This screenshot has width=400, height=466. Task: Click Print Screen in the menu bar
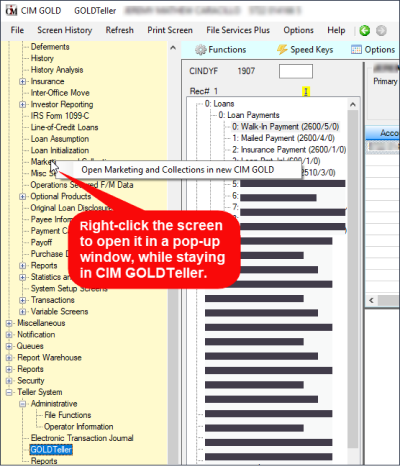click(170, 30)
